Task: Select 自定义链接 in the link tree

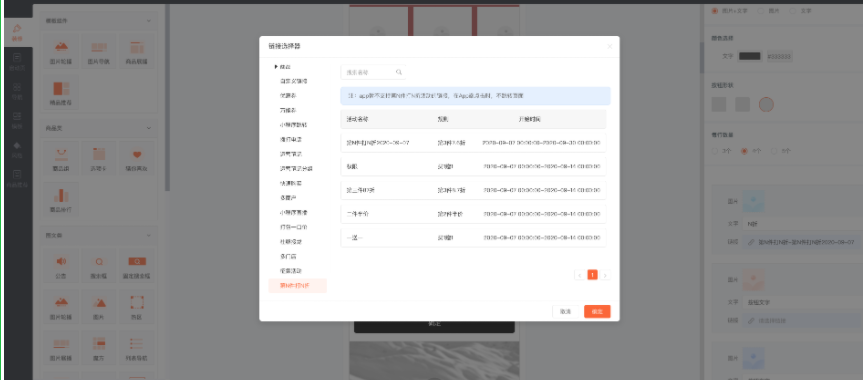Action: tap(293, 81)
